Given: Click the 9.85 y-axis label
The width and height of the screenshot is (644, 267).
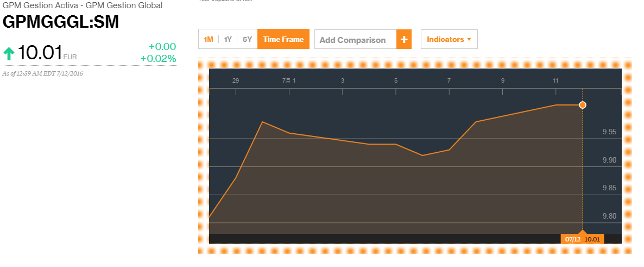Looking at the screenshot, I should tap(609, 188).
